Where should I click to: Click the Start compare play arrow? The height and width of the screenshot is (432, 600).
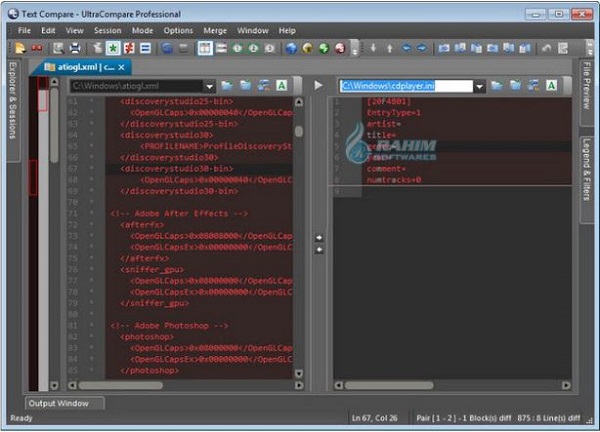click(319, 86)
